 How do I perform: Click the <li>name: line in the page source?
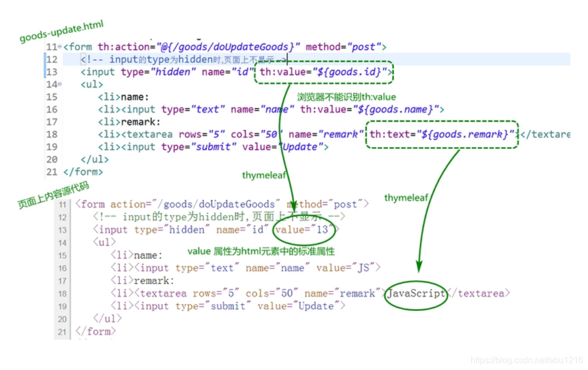[136, 255]
